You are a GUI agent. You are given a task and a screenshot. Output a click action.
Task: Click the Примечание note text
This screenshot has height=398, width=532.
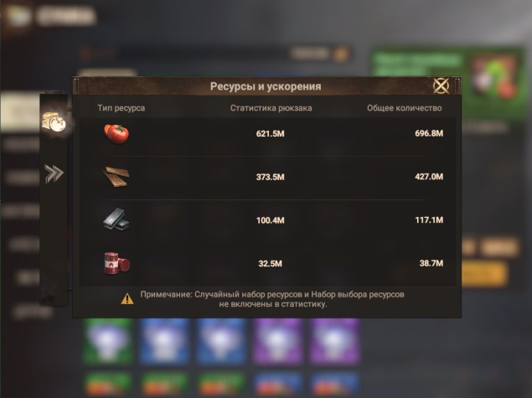click(272, 299)
